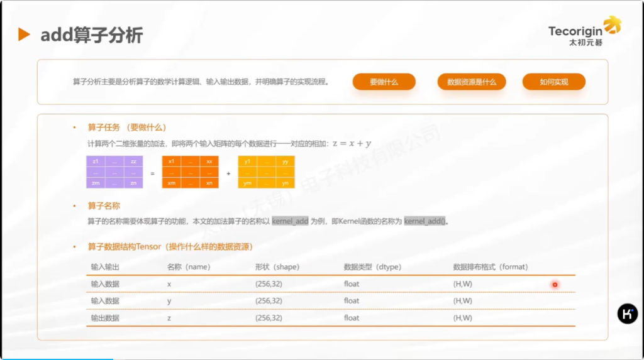The height and width of the screenshot is (360, 644).
Task: Click the highlighted kernel_add() function name
Action: tap(425, 221)
